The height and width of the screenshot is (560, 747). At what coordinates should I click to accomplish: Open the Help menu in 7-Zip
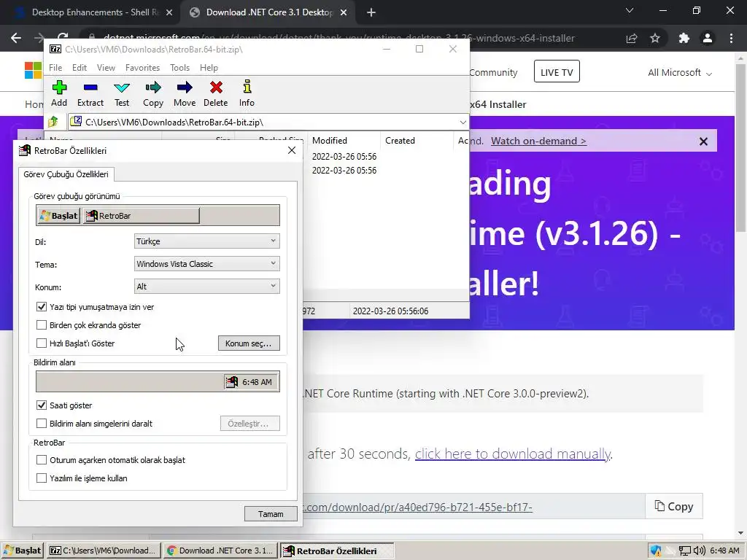click(209, 68)
